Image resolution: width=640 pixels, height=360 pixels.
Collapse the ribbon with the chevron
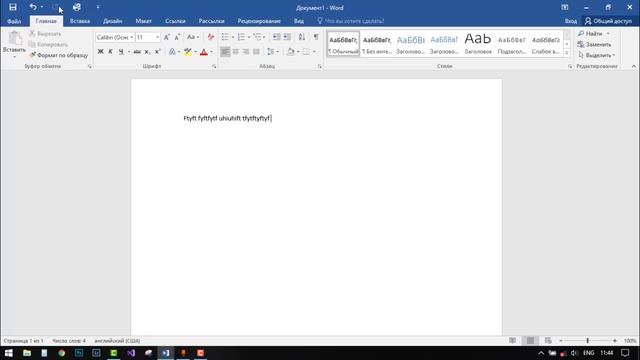point(633,66)
